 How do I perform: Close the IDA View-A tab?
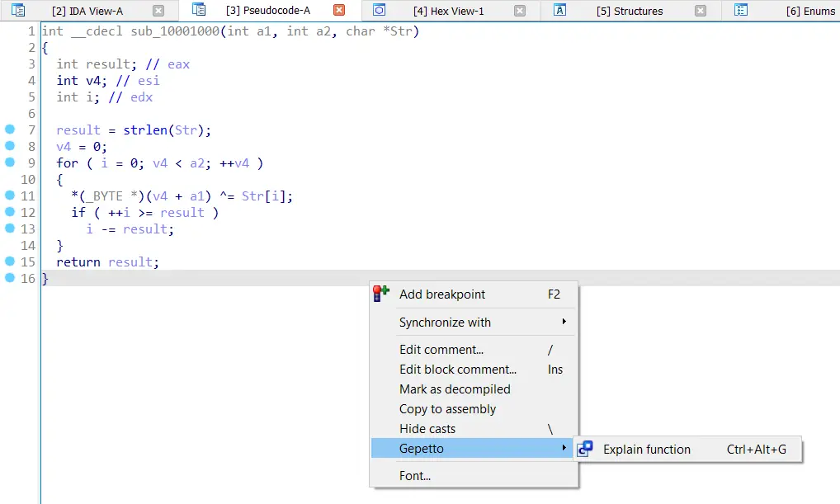tap(158, 10)
